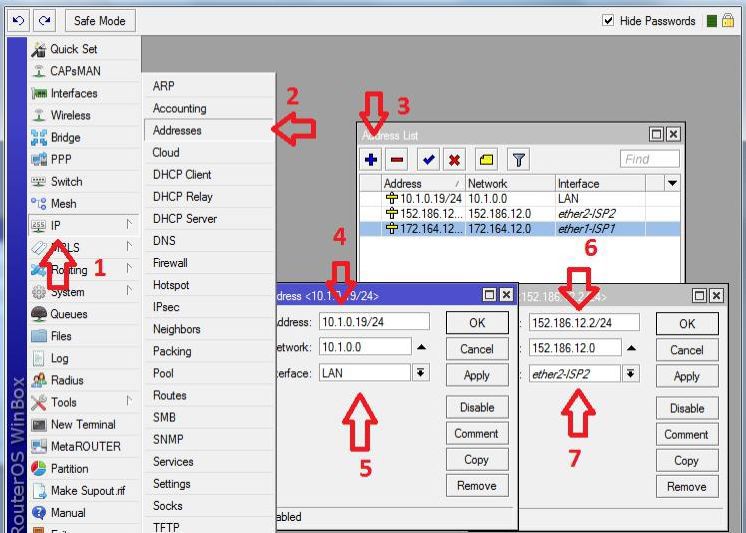Screen dimensions: 746x533
Task: Select Hotspot in IP submenu
Action: (209, 285)
